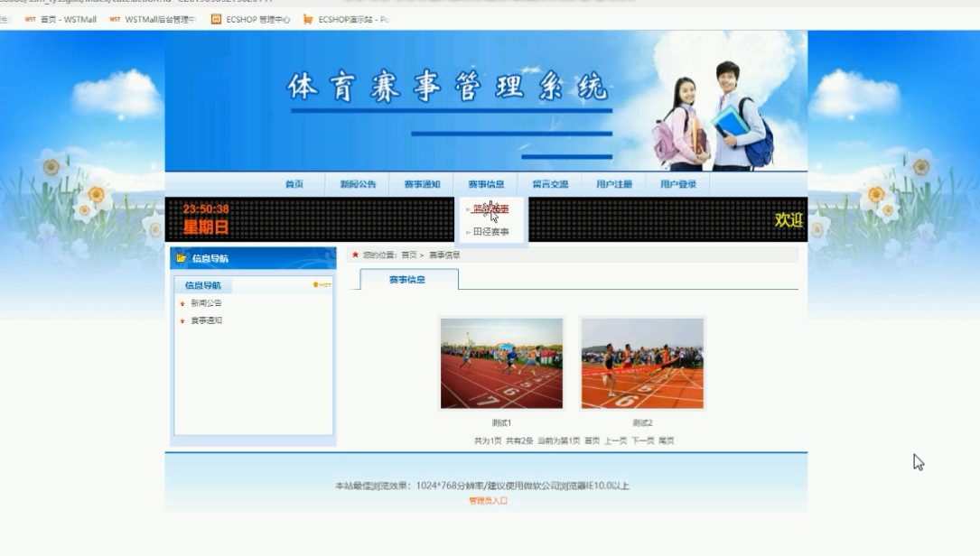
Task: Click the 测试1 caption link
Action: pos(501,423)
